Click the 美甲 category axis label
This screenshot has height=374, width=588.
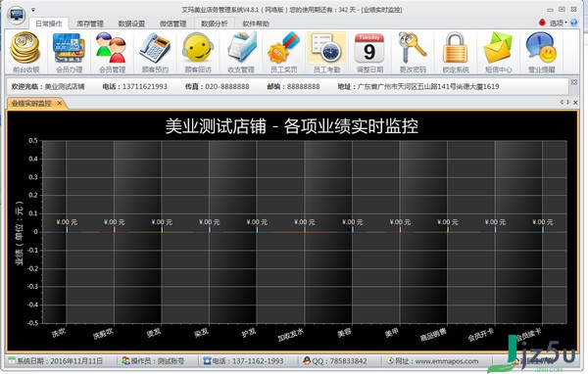pyautogui.click(x=392, y=333)
